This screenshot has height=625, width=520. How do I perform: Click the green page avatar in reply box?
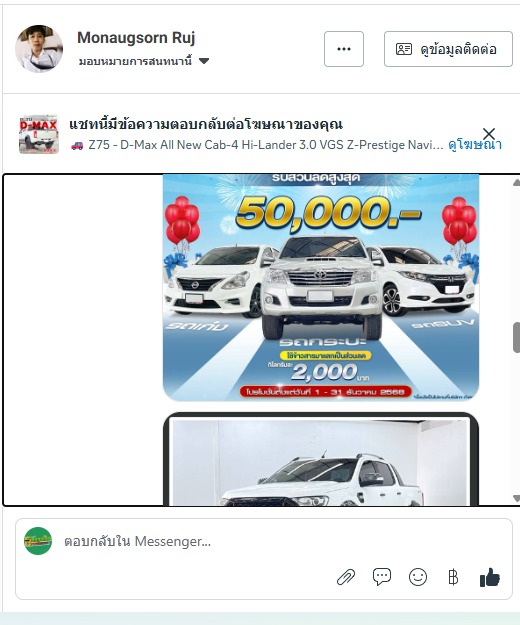tap(38, 541)
